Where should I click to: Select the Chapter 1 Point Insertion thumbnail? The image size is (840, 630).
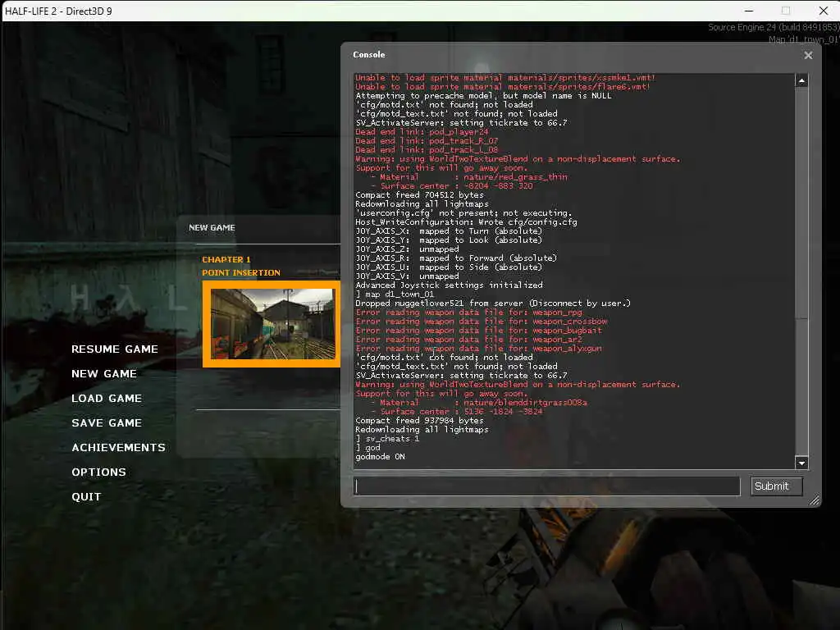272,324
